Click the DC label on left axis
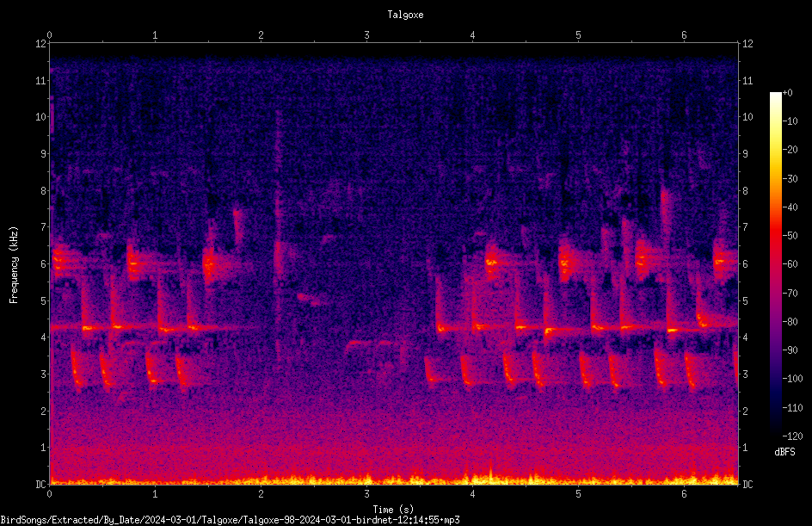Image resolution: width=812 pixels, height=526 pixels. pyautogui.click(x=41, y=485)
